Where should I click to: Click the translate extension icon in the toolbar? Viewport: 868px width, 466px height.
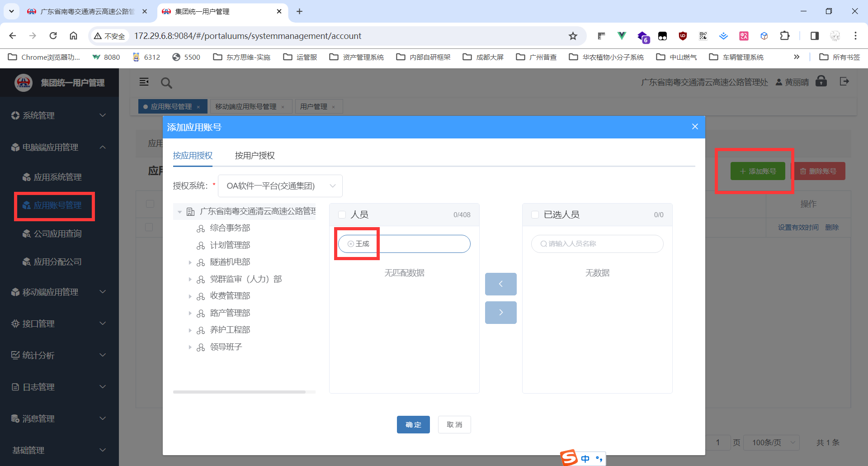(744, 36)
